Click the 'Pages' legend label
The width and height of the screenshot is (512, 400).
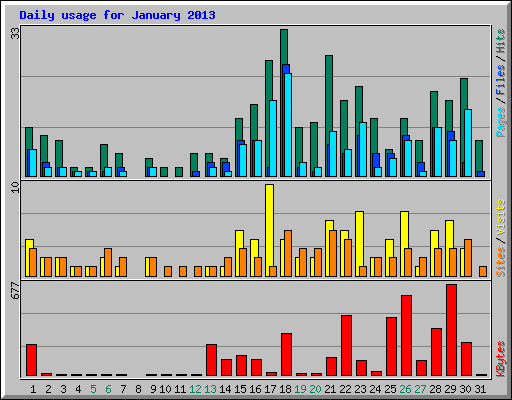(500, 122)
